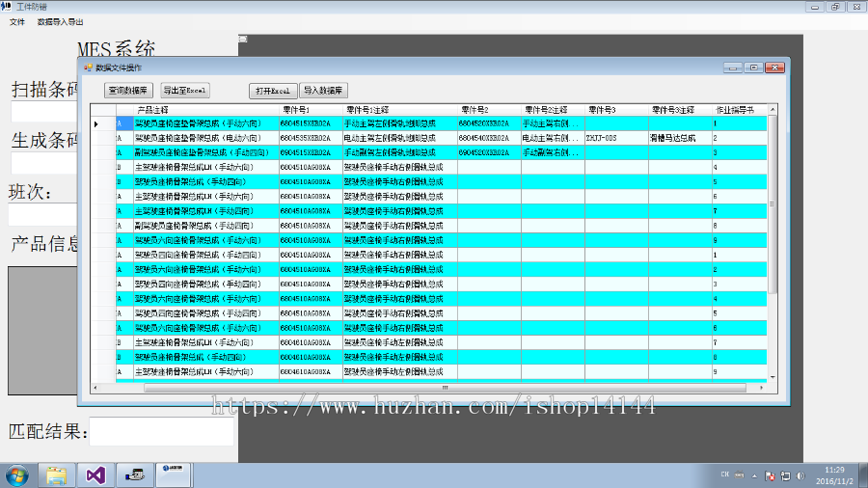Open the Windows Start menu orb
This screenshot has height=488, width=868.
[x=16, y=474]
